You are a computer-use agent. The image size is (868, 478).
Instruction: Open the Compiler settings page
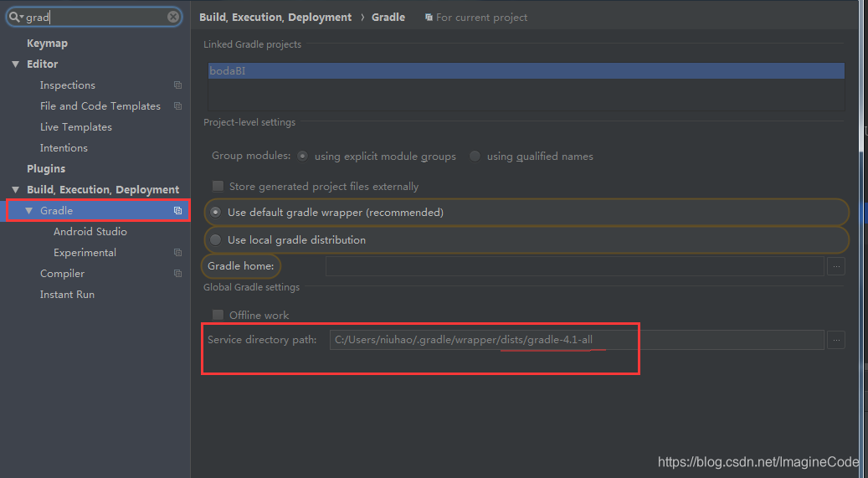coord(62,274)
